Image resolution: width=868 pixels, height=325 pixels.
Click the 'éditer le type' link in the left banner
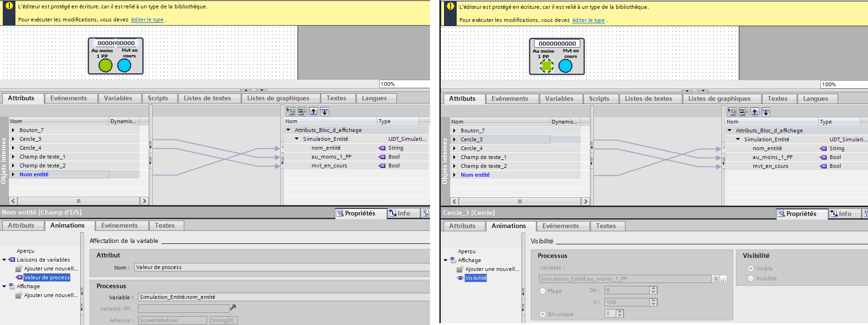pos(147,20)
